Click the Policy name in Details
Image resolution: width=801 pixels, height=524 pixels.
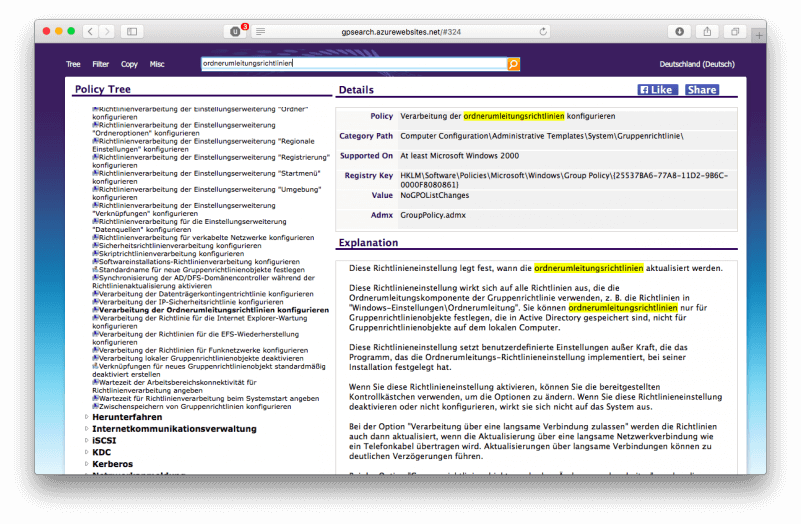(x=507, y=116)
